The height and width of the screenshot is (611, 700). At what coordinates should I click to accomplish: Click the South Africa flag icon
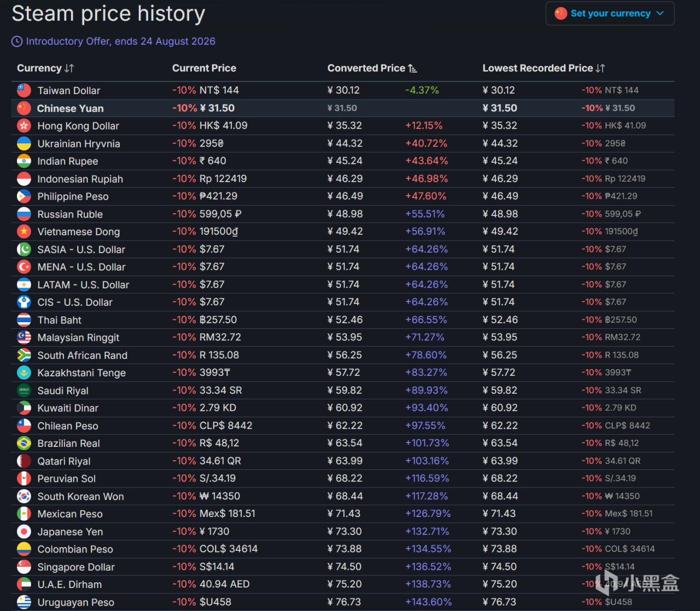click(x=24, y=355)
